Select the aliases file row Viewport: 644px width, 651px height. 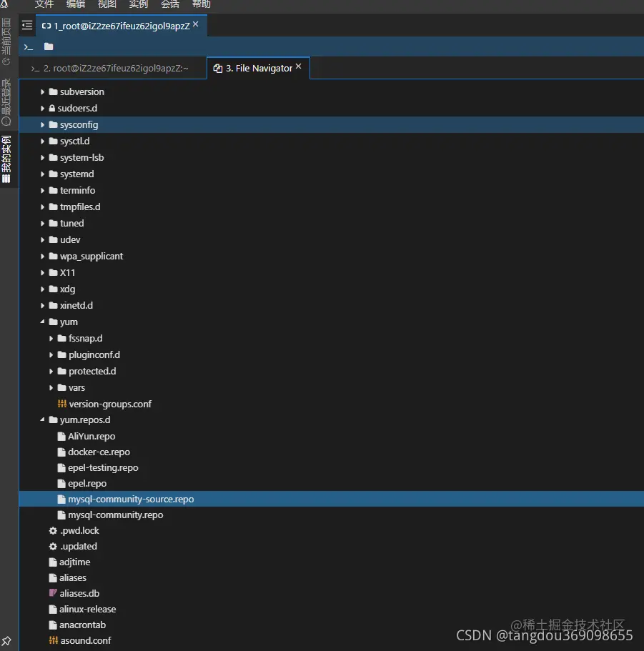click(x=332, y=578)
